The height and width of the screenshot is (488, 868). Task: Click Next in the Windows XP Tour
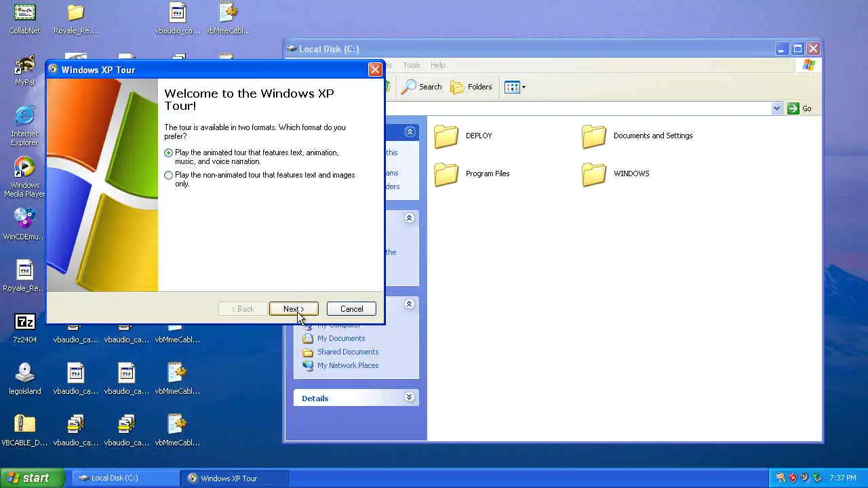point(294,309)
